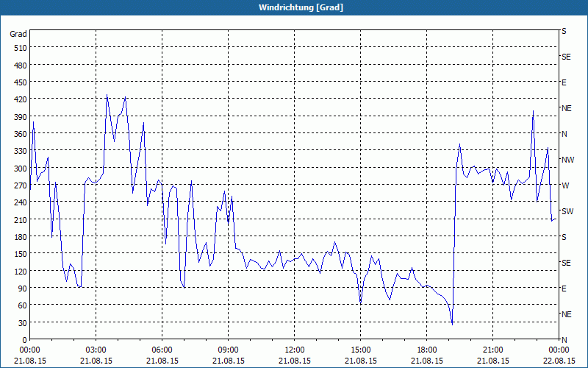Select the 330 degree axis label
This screenshot has height=368, width=588.
tap(20, 151)
